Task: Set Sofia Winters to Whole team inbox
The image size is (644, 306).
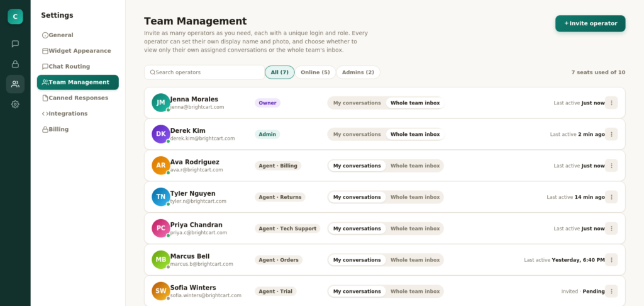Action: click(415, 291)
